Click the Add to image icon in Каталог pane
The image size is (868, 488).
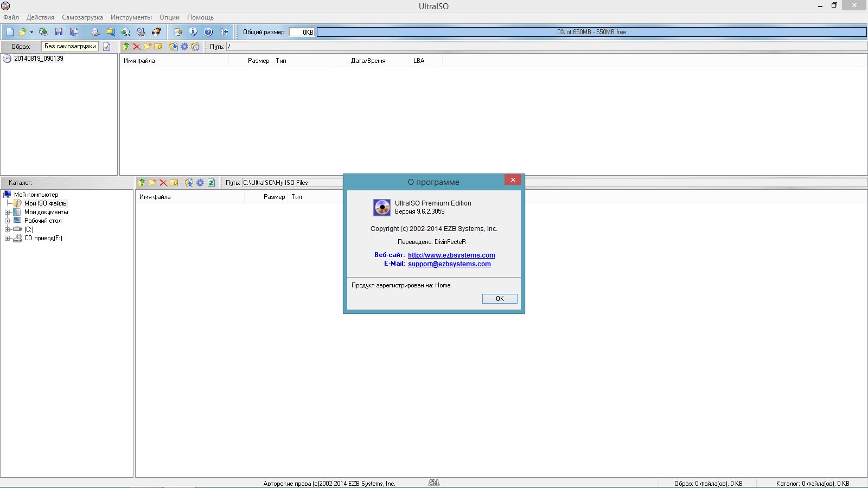[189, 183]
